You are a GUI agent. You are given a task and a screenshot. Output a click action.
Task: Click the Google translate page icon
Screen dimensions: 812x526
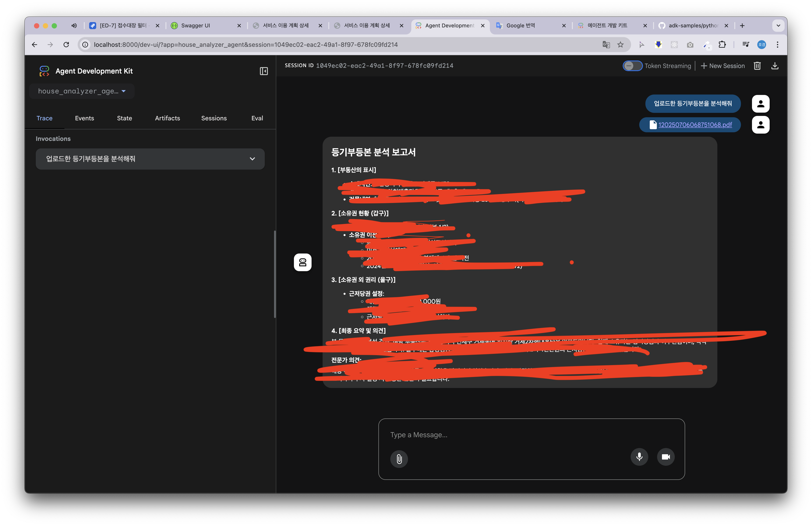coord(606,45)
